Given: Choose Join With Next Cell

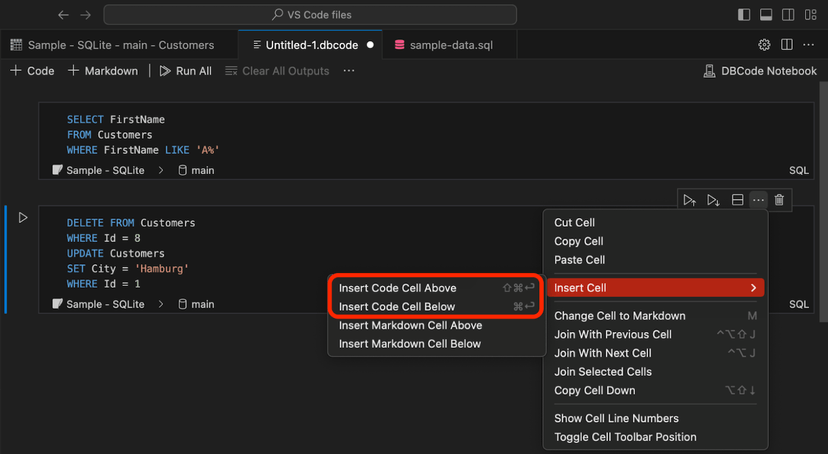Looking at the screenshot, I should tap(655, 353).
